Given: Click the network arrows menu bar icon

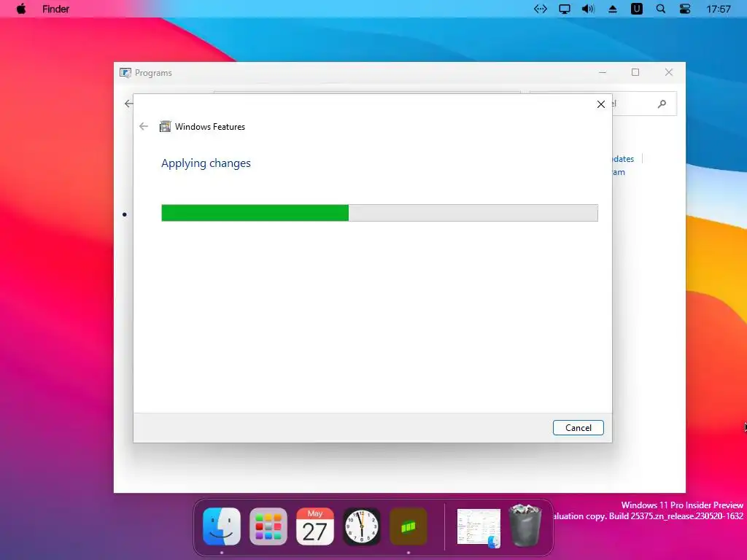Looking at the screenshot, I should click(x=541, y=9).
